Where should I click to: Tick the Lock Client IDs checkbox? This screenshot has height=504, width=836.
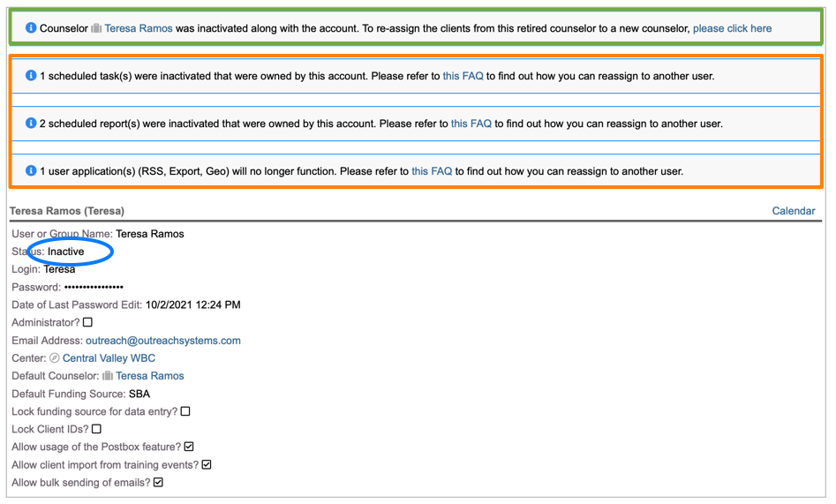pos(97,429)
